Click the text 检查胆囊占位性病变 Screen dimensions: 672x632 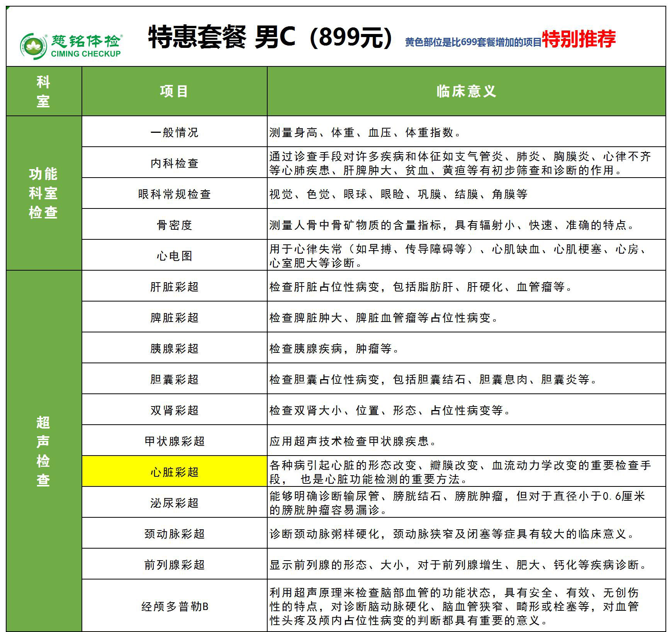[324, 379]
